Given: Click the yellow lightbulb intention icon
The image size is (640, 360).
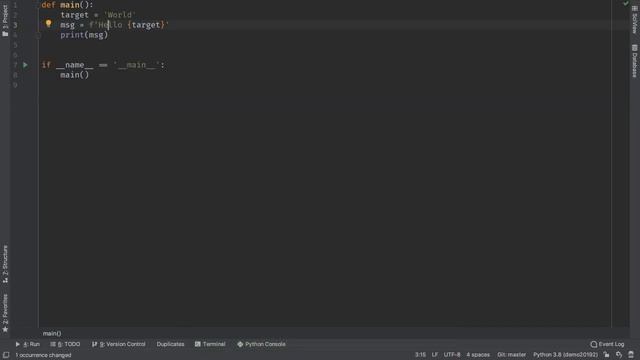Looking at the screenshot, I should pos(49,24).
